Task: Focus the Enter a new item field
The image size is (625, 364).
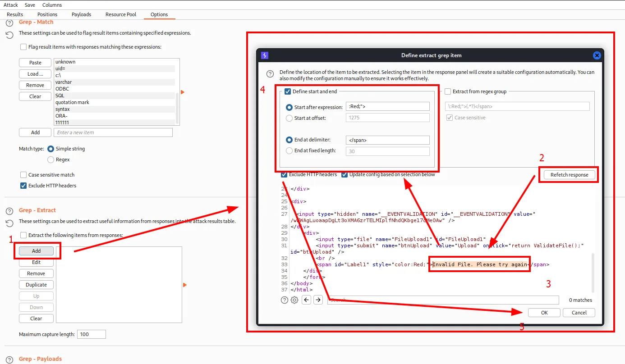Action: pyautogui.click(x=113, y=132)
